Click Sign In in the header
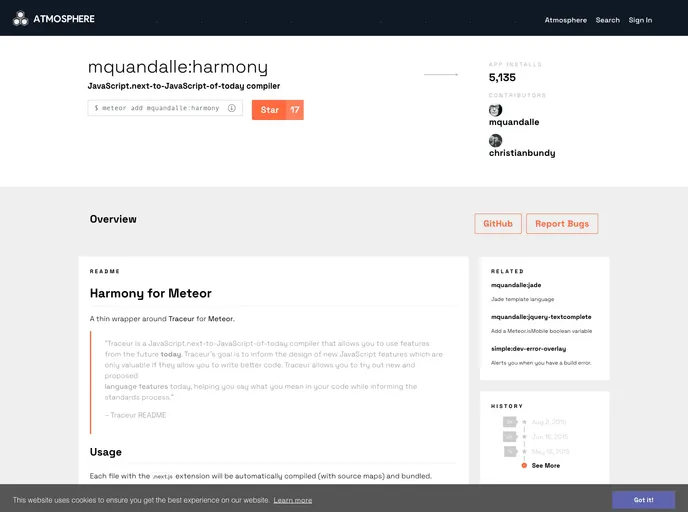The image size is (688, 512). point(640,20)
